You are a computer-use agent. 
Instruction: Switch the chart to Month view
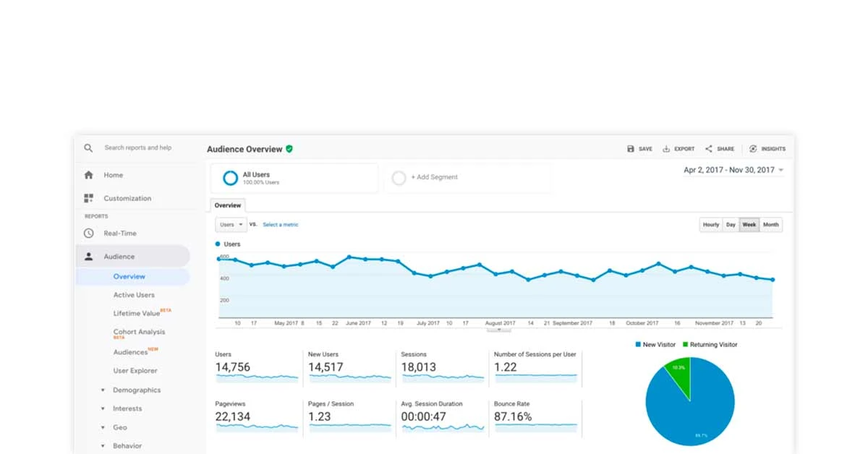point(770,225)
